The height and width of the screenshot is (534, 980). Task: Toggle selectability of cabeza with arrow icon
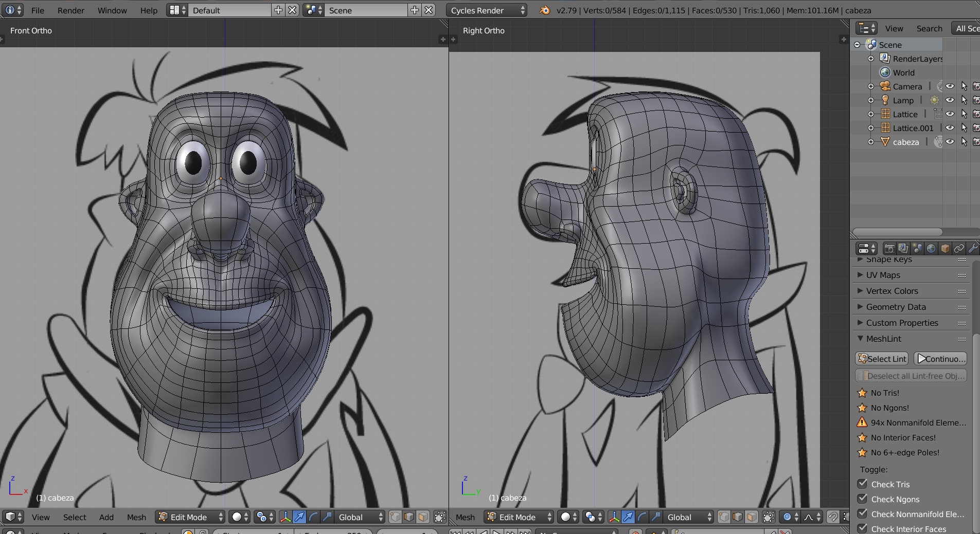(964, 142)
